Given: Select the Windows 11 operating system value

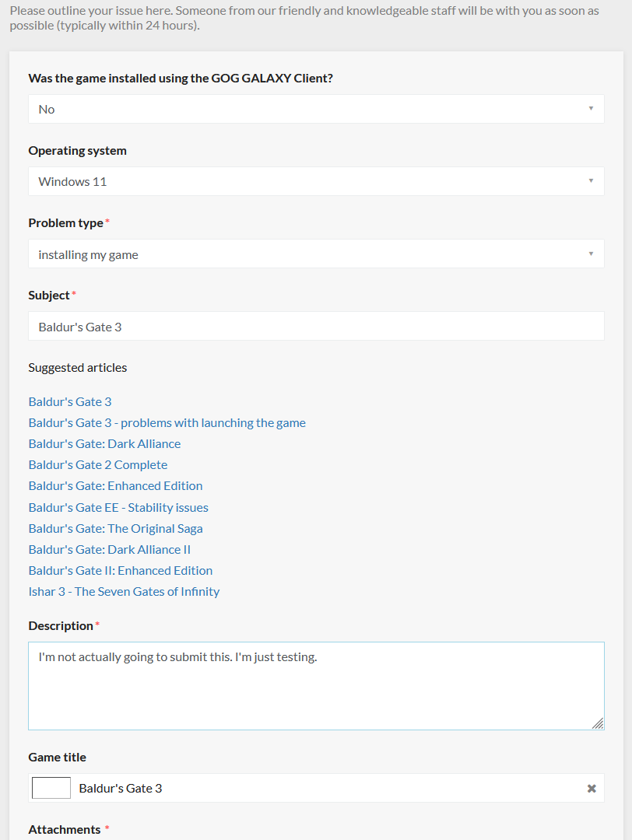Looking at the screenshot, I should (72, 181).
